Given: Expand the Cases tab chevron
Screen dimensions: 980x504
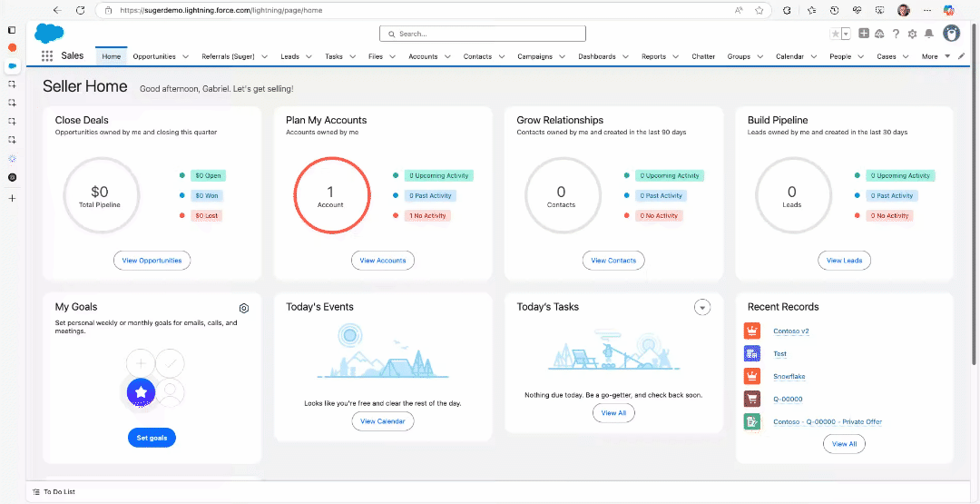Looking at the screenshot, I should (906, 56).
